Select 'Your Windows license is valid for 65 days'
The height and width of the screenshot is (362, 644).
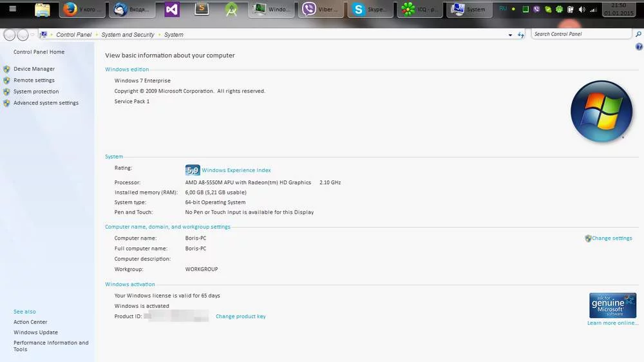click(x=167, y=296)
